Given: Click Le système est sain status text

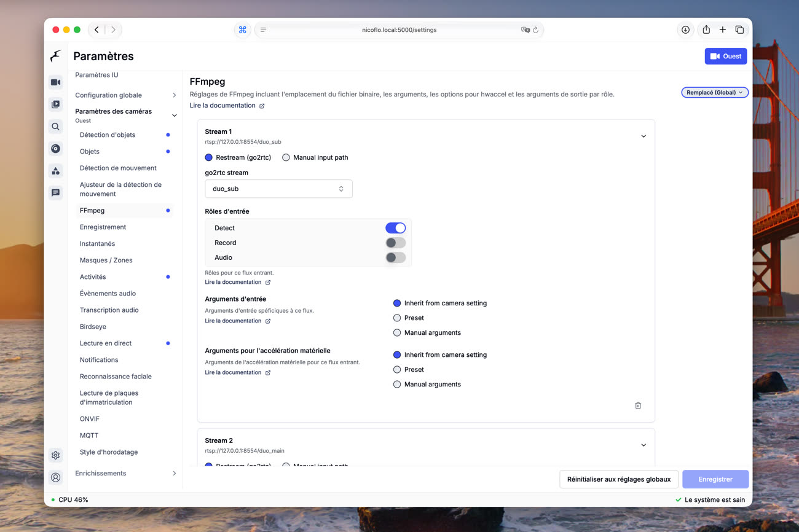Looking at the screenshot, I should pos(715,500).
